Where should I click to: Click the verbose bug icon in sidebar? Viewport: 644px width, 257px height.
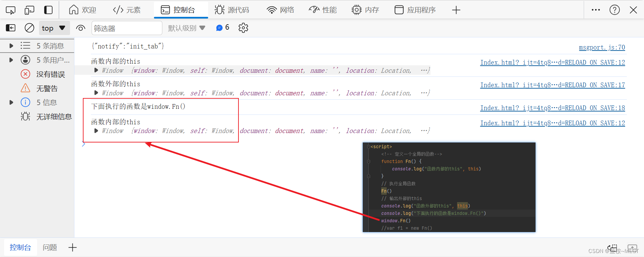[25, 117]
